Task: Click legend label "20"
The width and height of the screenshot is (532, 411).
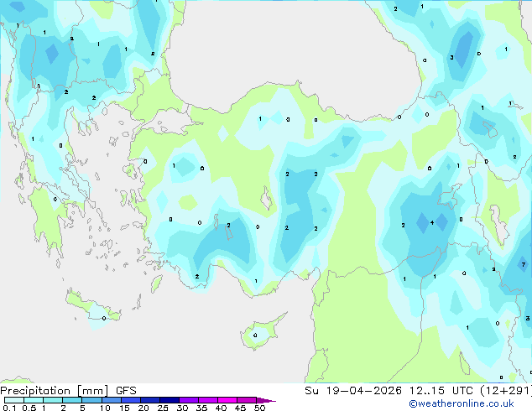Action: 143,408
